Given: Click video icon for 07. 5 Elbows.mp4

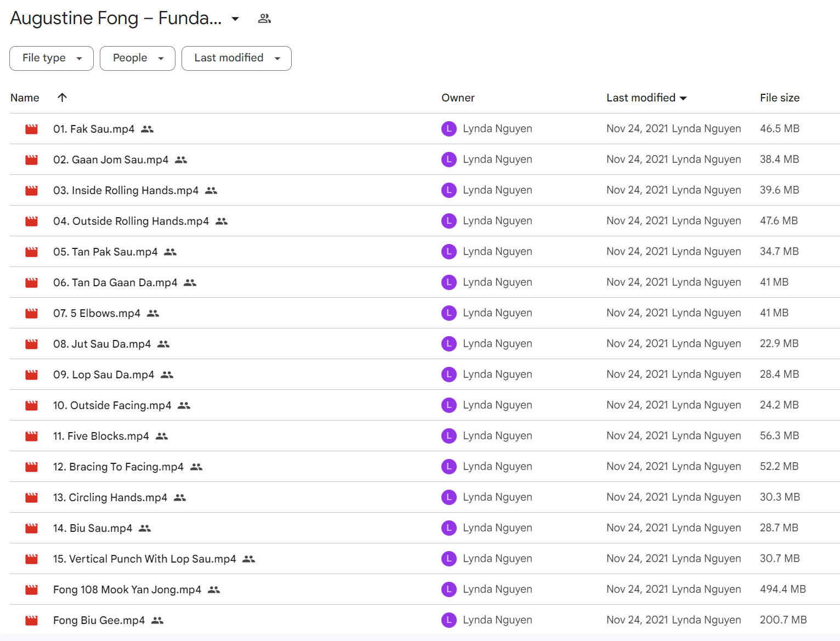Looking at the screenshot, I should point(32,313).
